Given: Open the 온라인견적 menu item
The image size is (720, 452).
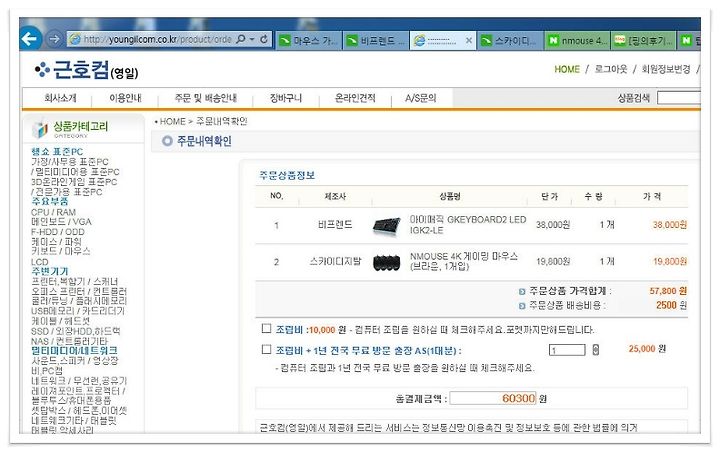Looking at the screenshot, I should 355,98.
